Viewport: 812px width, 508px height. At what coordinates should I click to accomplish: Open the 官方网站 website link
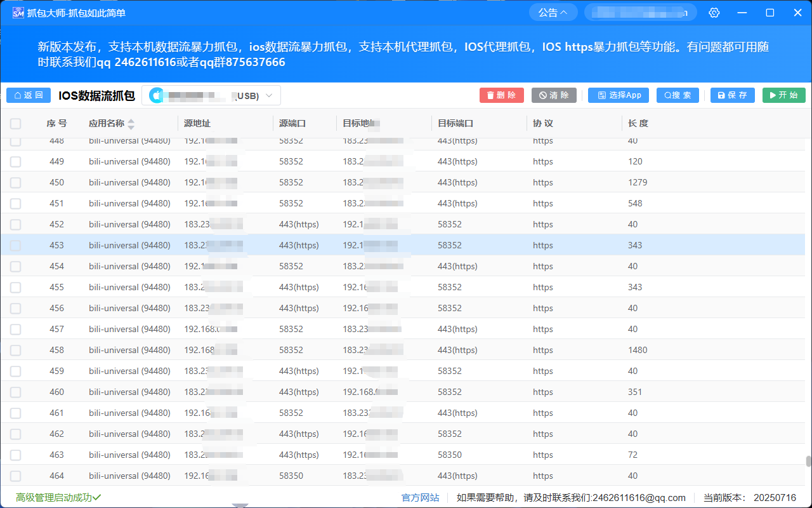420,497
